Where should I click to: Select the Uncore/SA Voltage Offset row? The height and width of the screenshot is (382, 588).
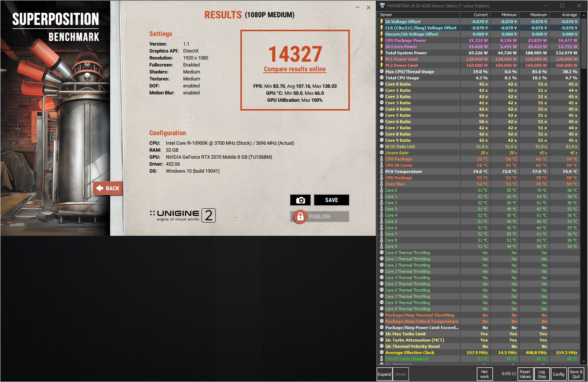tap(478, 34)
